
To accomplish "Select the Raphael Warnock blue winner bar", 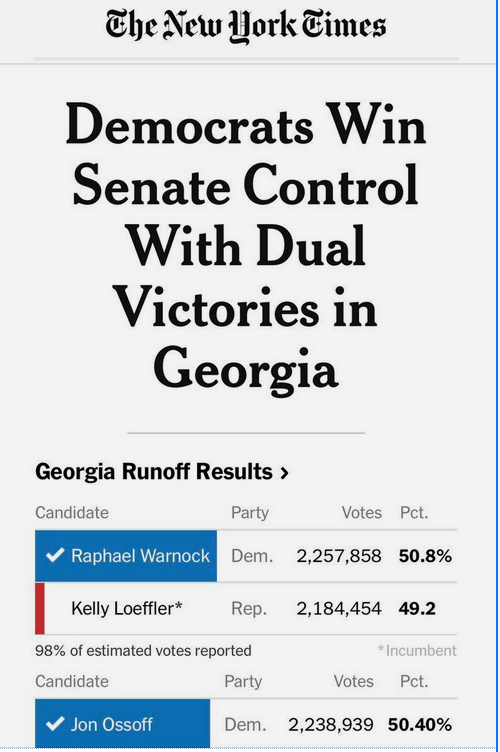I will [x=126, y=556].
